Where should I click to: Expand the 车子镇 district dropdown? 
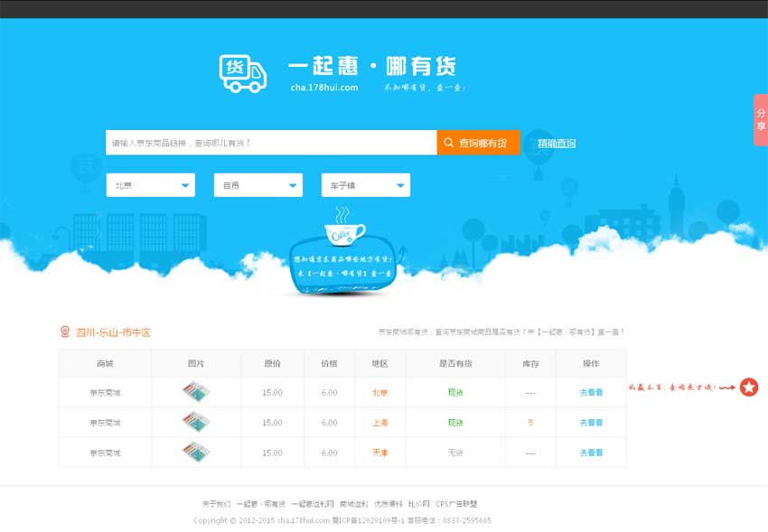365,185
